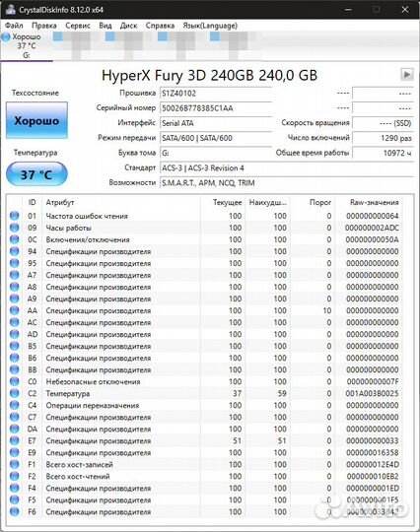
Task: Click status icon for attribute row B5
Action: tap(14, 346)
